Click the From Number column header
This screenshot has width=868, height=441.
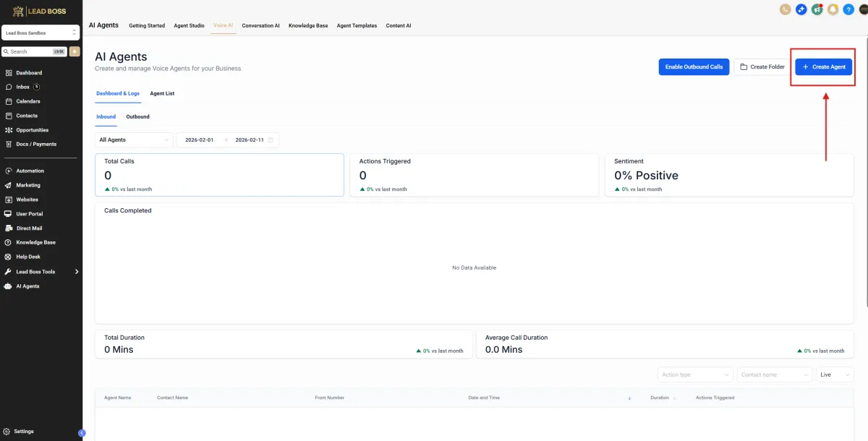coord(330,398)
